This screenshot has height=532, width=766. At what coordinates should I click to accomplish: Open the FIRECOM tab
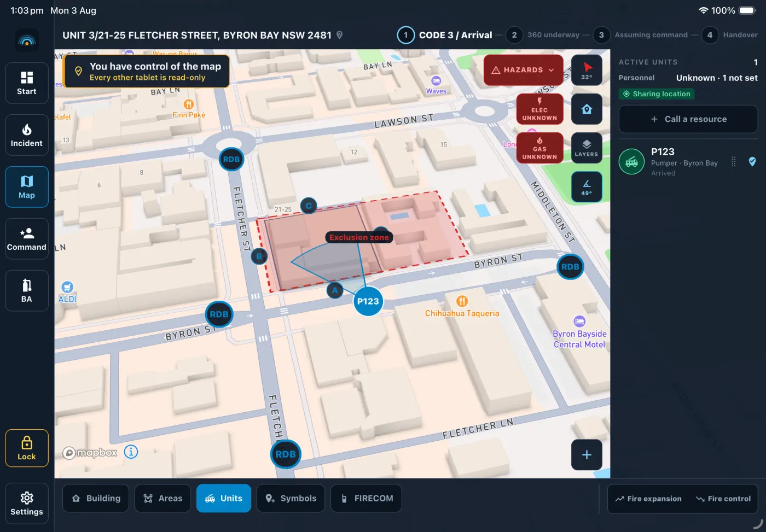click(x=367, y=498)
